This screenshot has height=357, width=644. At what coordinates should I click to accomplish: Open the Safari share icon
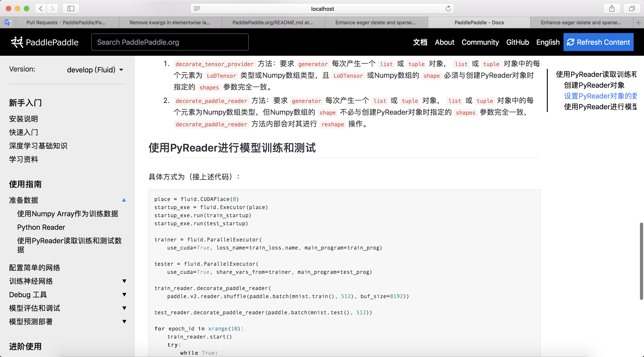tap(611, 9)
